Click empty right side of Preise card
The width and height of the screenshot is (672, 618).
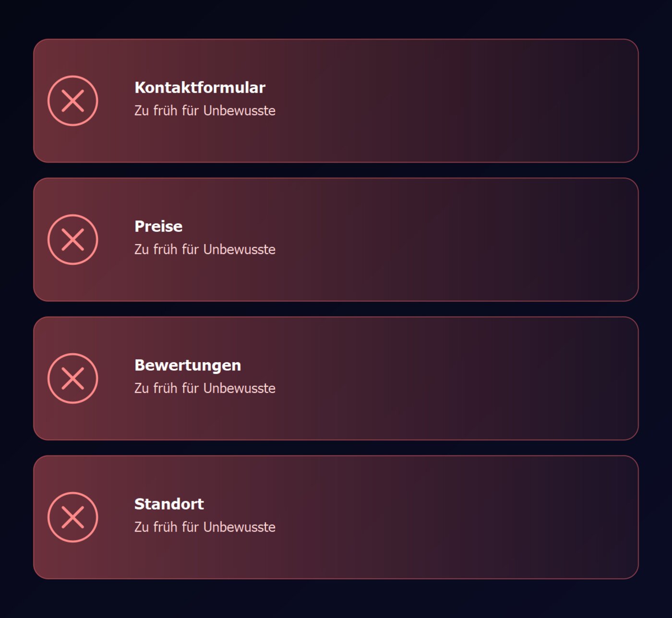point(456,239)
